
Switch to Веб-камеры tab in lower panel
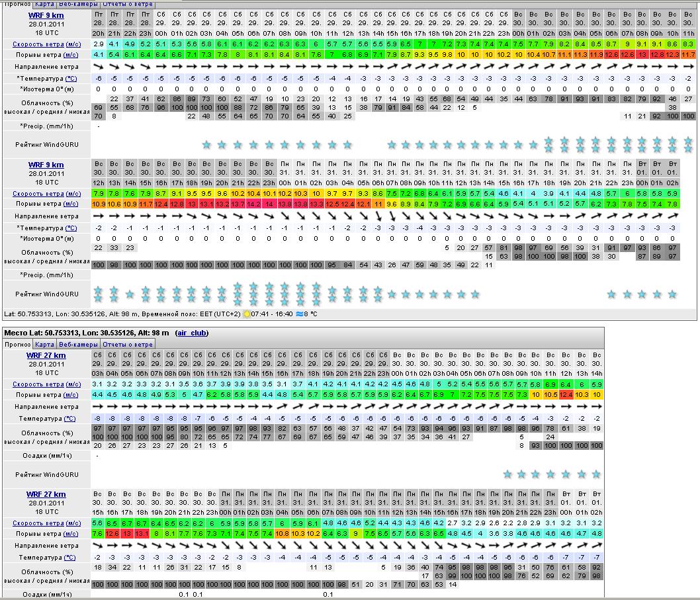[78, 345]
